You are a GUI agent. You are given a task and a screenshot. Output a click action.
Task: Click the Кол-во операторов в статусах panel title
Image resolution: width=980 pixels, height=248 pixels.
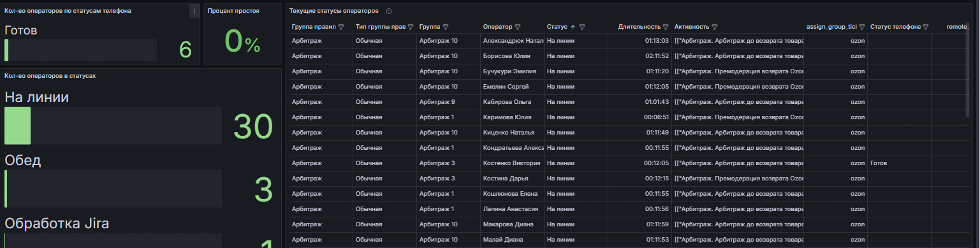click(x=50, y=76)
